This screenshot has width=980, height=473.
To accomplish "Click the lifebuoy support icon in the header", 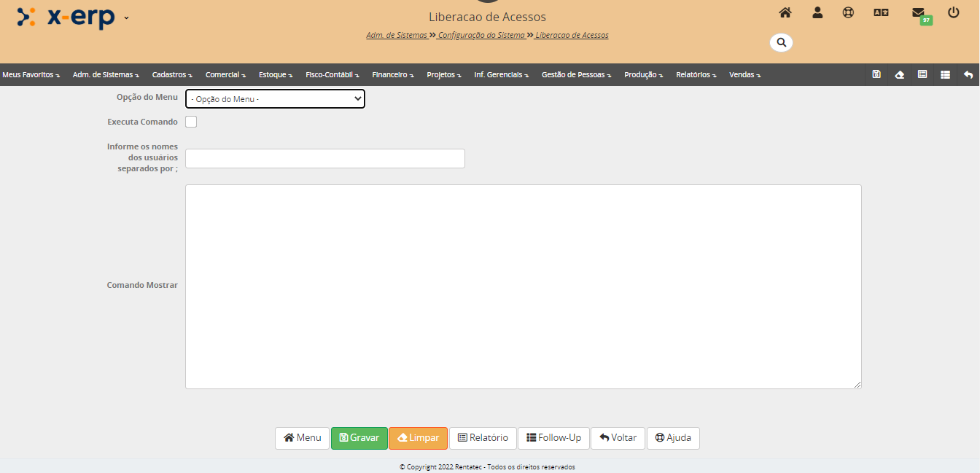I will click(848, 12).
